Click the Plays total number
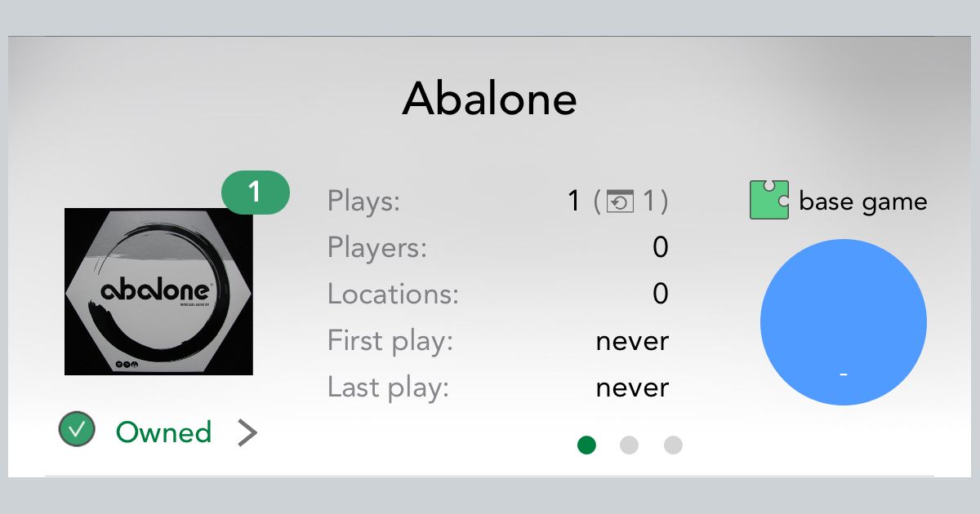 pos(574,201)
